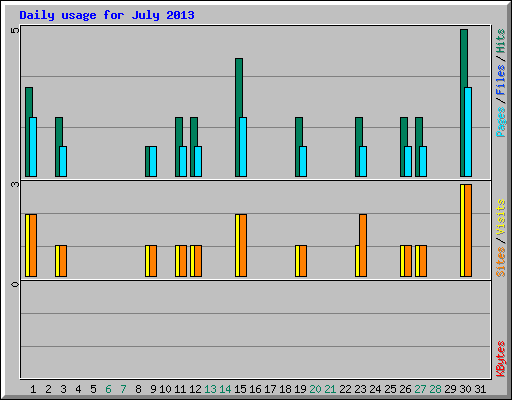Click green weekend day label "20"
Viewport: 512px width, 400px height.
point(315,389)
